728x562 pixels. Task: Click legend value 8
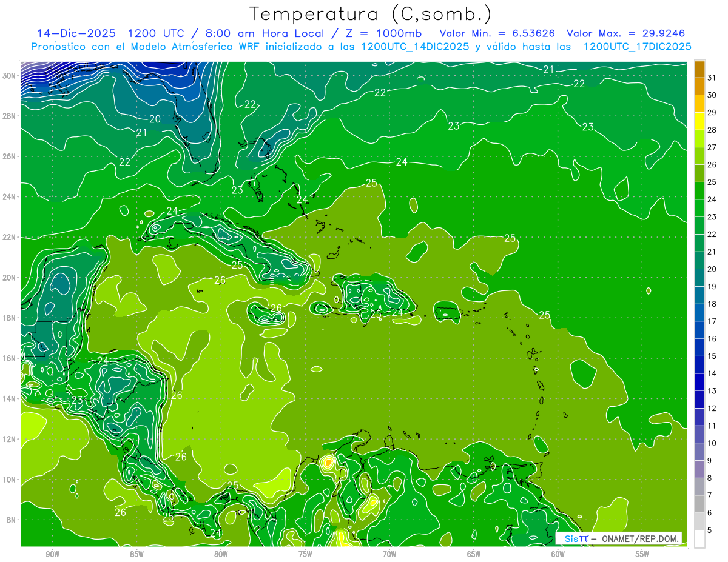click(710, 478)
